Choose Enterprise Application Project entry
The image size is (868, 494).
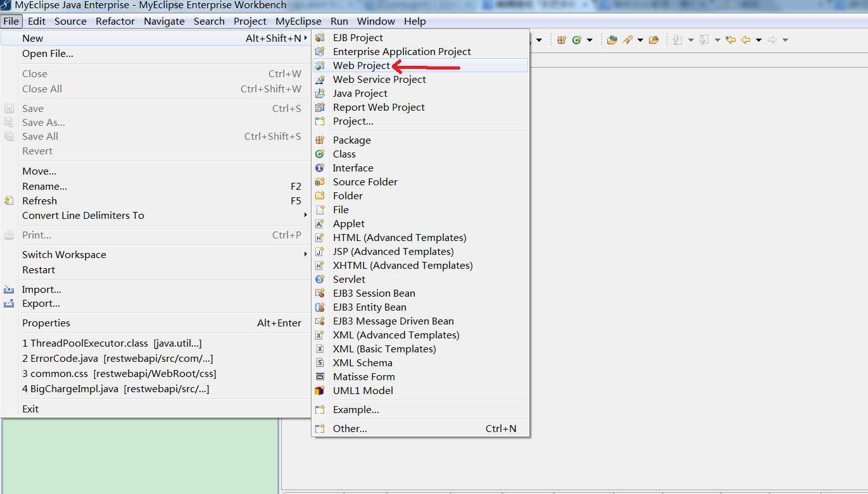tap(420, 51)
